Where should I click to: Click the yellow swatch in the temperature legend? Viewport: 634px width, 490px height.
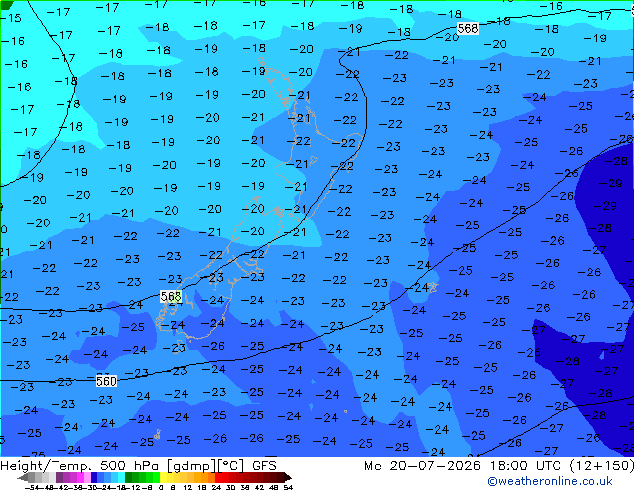point(164,477)
